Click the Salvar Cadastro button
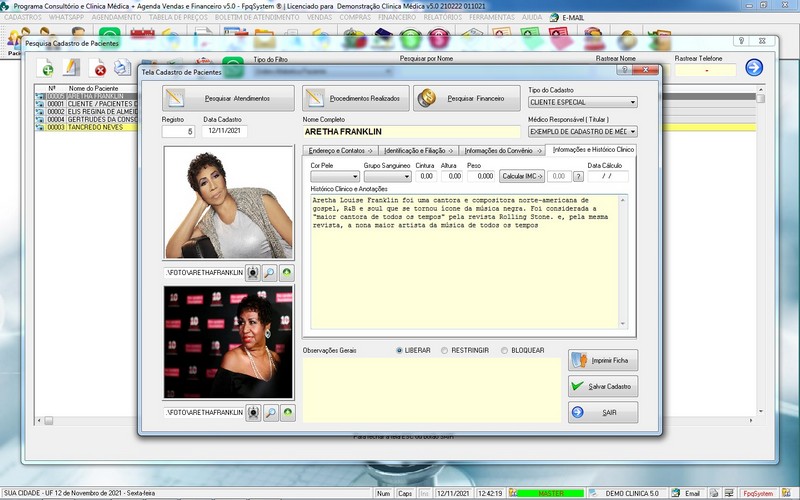Viewport: 800px width, 500px height. pos(603,386)
